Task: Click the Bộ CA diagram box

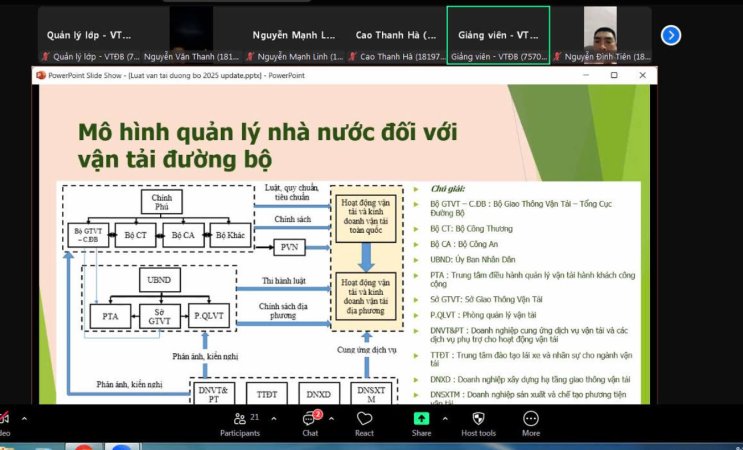Action: [x=183, y=235]
